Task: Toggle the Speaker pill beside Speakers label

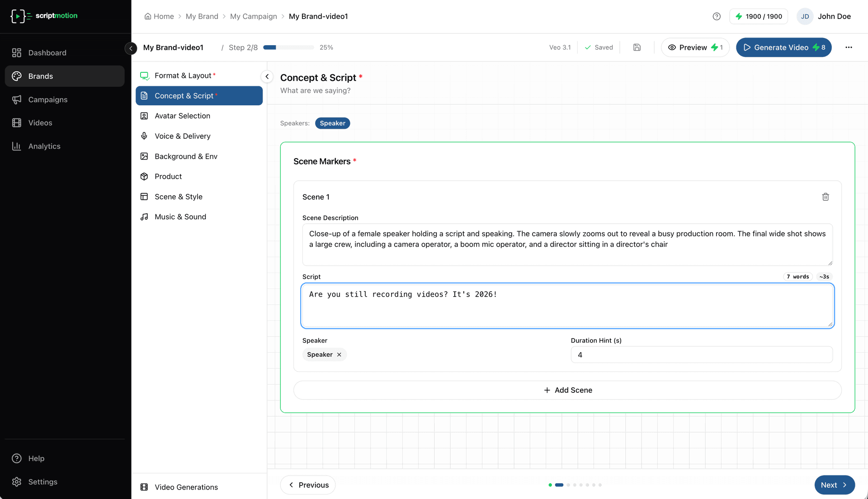Action: [x=332, y=123]
